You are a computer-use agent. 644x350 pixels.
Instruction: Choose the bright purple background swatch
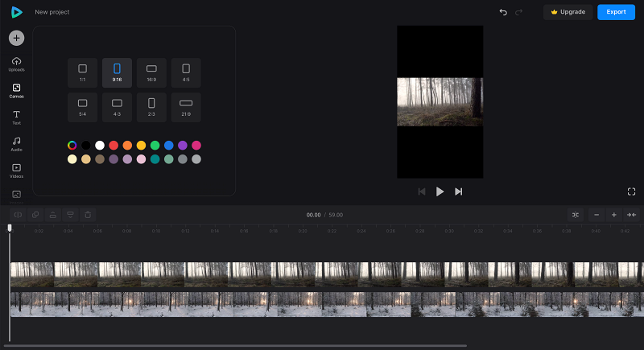tap(183, 146)
